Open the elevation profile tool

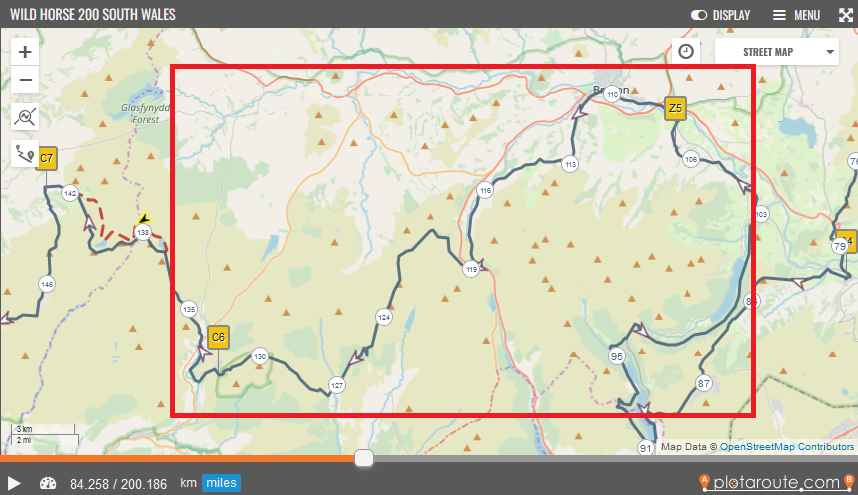coord(25,117)
